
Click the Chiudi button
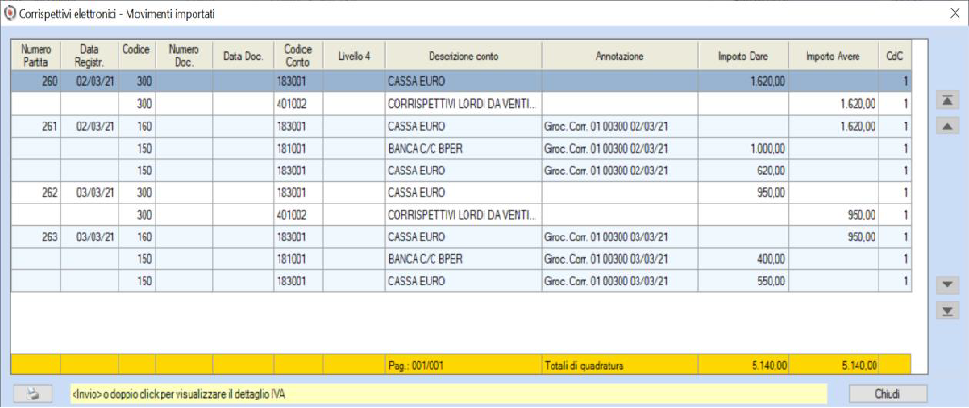pyautogui.click(x=888, y=394)
